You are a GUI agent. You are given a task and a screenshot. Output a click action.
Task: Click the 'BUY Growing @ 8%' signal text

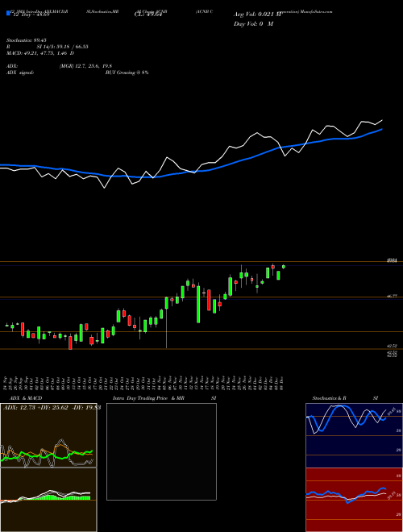(127, 73)
